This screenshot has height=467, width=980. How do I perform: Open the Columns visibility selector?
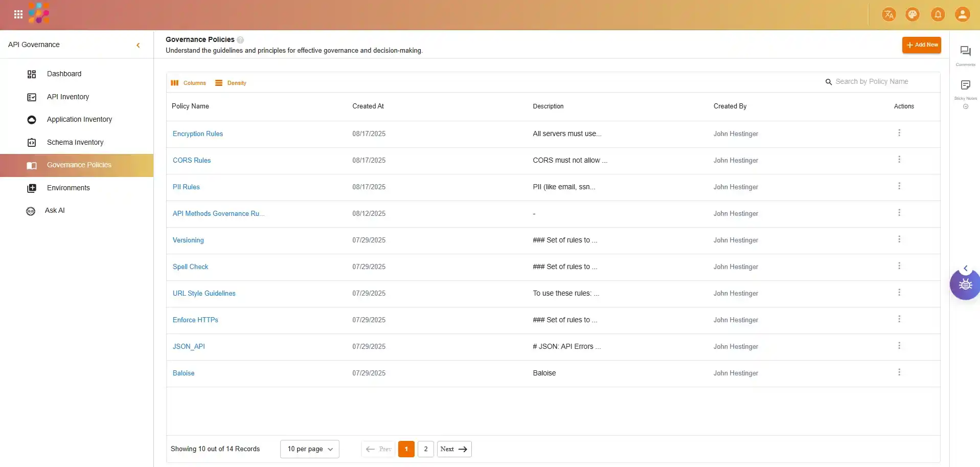click(188, 83)
